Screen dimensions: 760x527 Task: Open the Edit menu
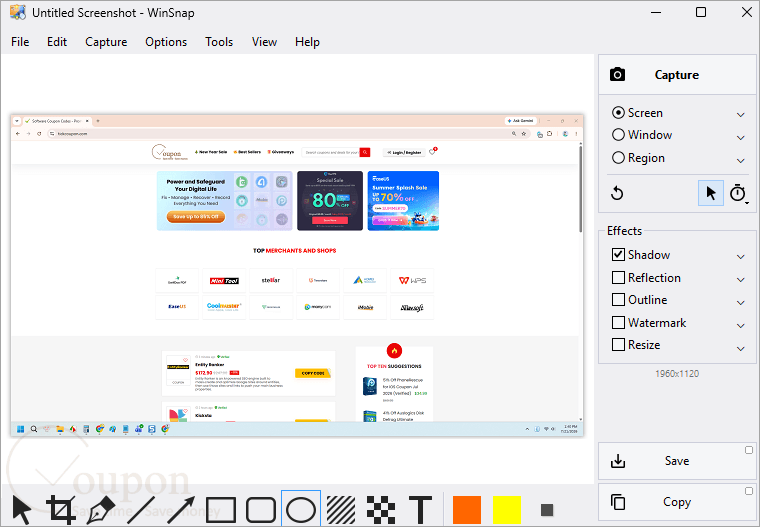coord(57,42)
